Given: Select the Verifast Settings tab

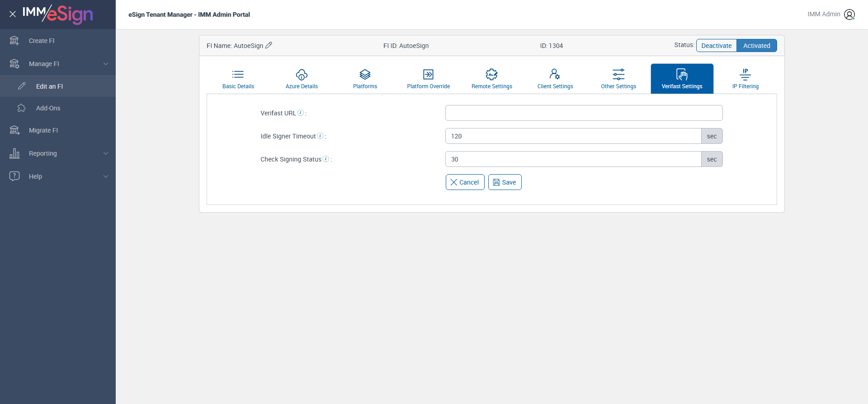Looking at the screenshot, I should point(682,79).
